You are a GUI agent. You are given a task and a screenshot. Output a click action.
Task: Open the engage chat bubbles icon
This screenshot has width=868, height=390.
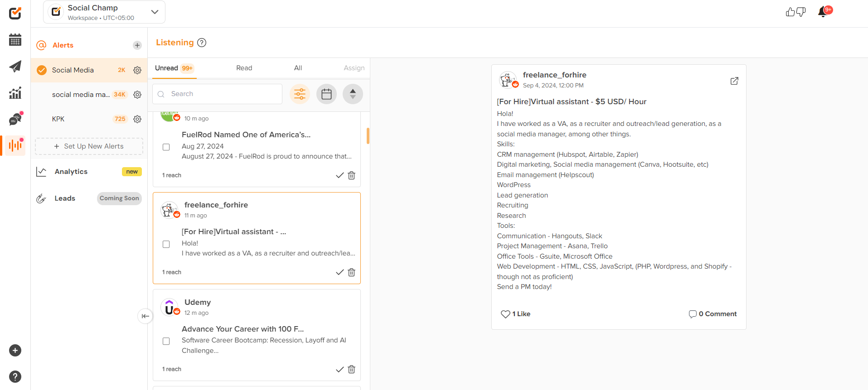tap(15, 119)
